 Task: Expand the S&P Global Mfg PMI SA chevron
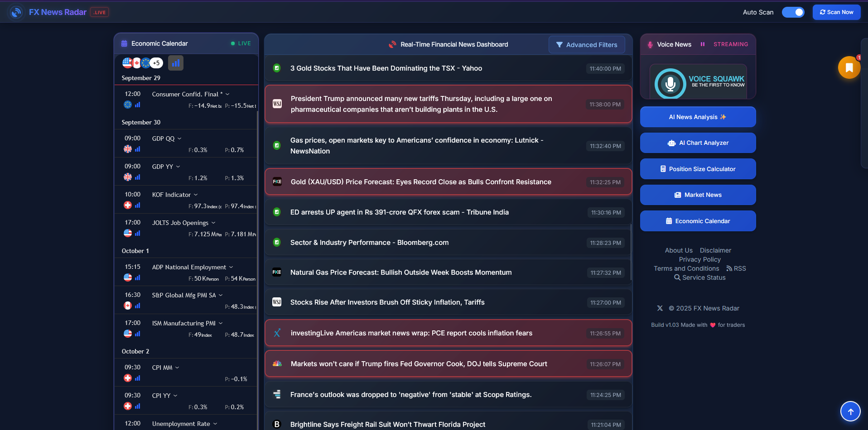(x=221, y=295)
